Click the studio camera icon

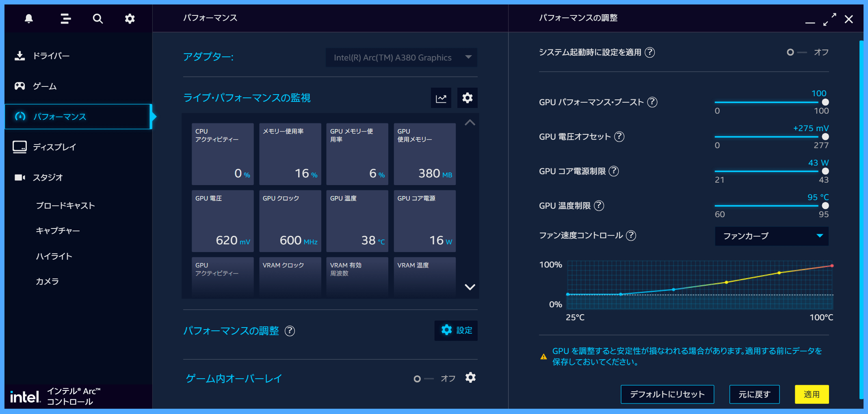point(19,177)
